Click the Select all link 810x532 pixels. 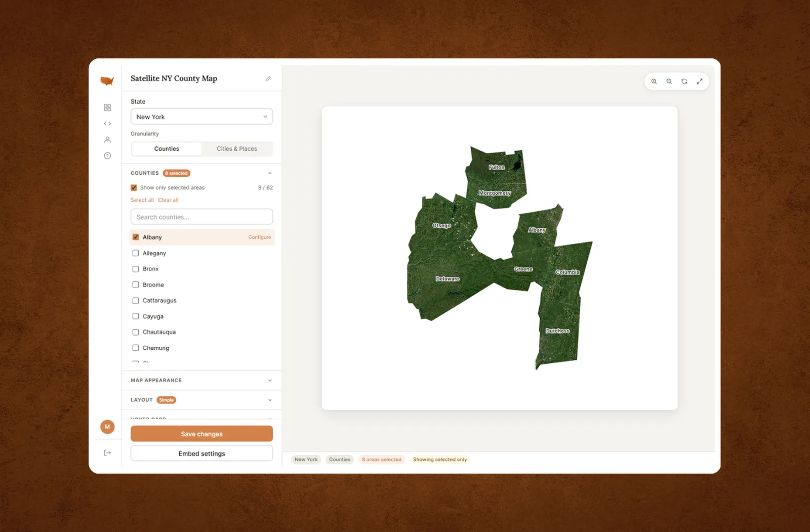click(142, 200)
